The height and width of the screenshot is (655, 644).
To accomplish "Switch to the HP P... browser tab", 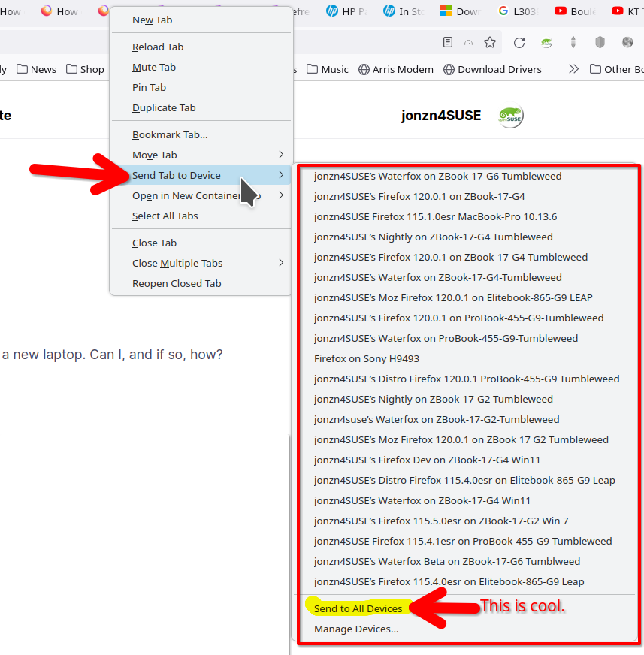I will click(x=346, y=11).
